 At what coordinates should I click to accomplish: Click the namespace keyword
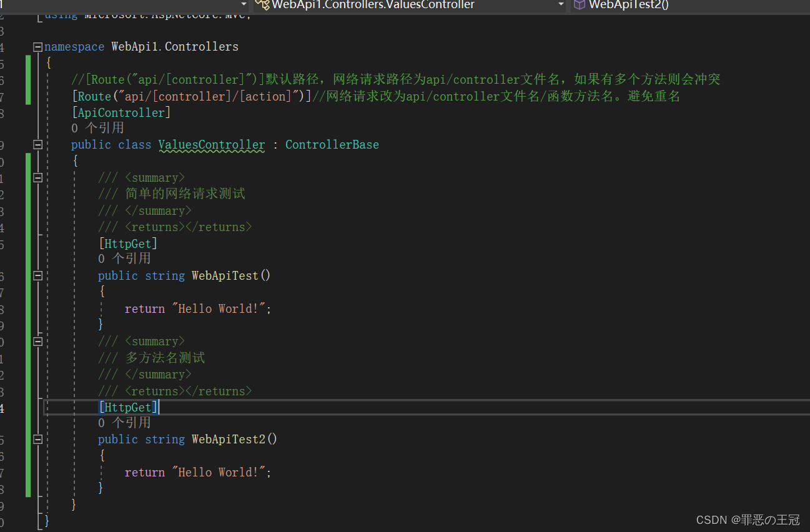click(74, 47)
